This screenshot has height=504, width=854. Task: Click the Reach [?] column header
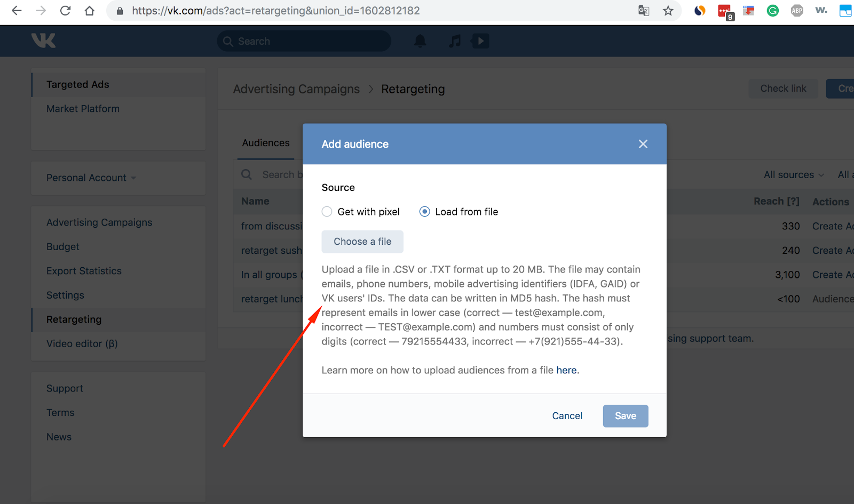(777, 201)
